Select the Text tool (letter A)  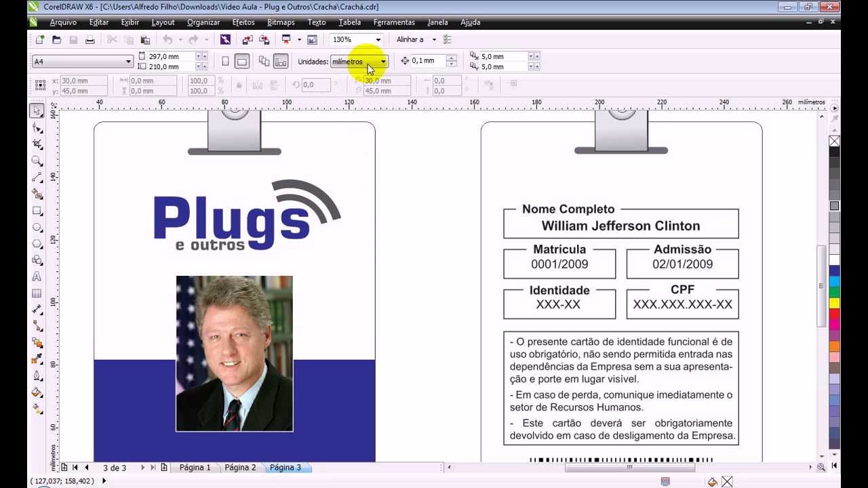click(x=37, y=277)
